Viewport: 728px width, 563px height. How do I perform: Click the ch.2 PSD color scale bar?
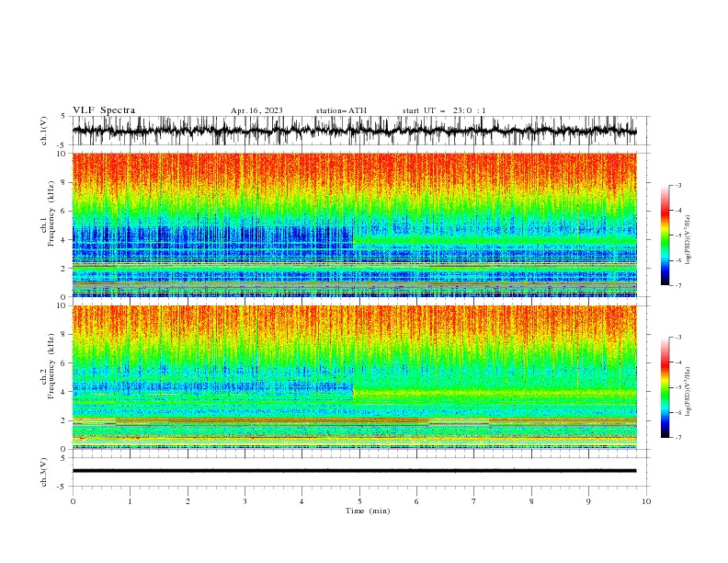[x=665, y=387]
